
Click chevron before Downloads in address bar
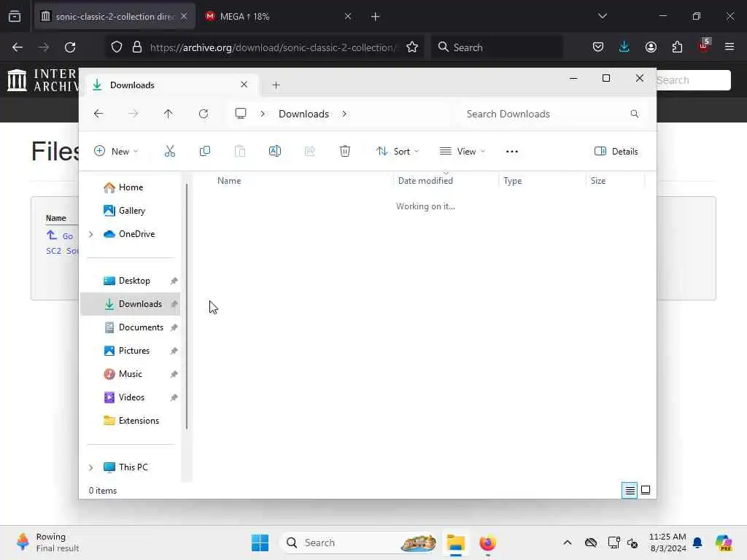[263, 114]
